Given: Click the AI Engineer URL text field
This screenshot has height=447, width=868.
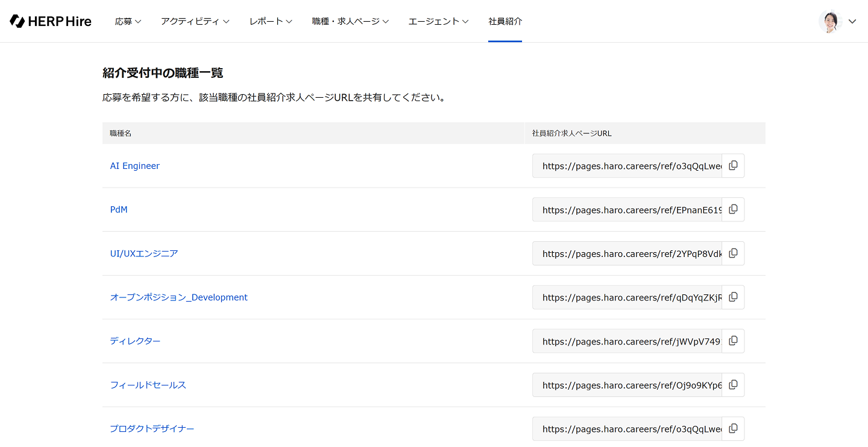Looking at the screenshot, I should [x=627, y=166].
